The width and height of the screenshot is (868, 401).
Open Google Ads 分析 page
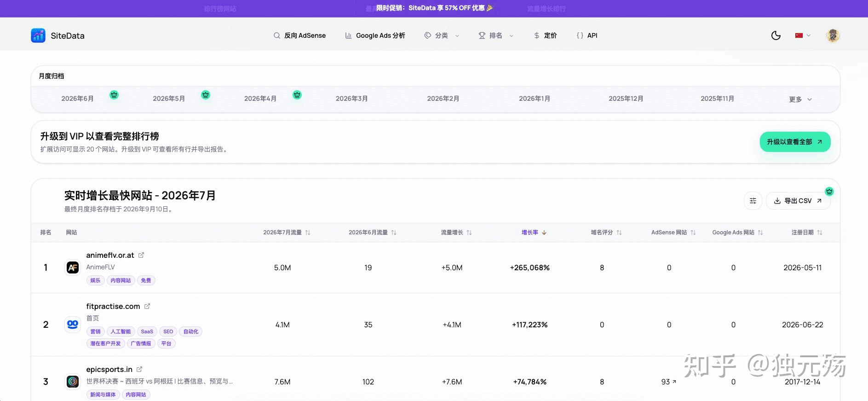coord(375,35)
